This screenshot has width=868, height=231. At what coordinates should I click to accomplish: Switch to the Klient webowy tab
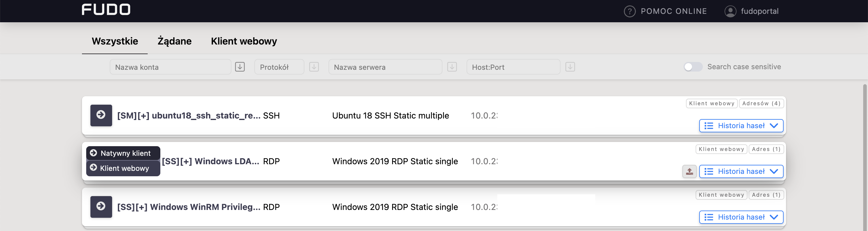pos(244,42)
